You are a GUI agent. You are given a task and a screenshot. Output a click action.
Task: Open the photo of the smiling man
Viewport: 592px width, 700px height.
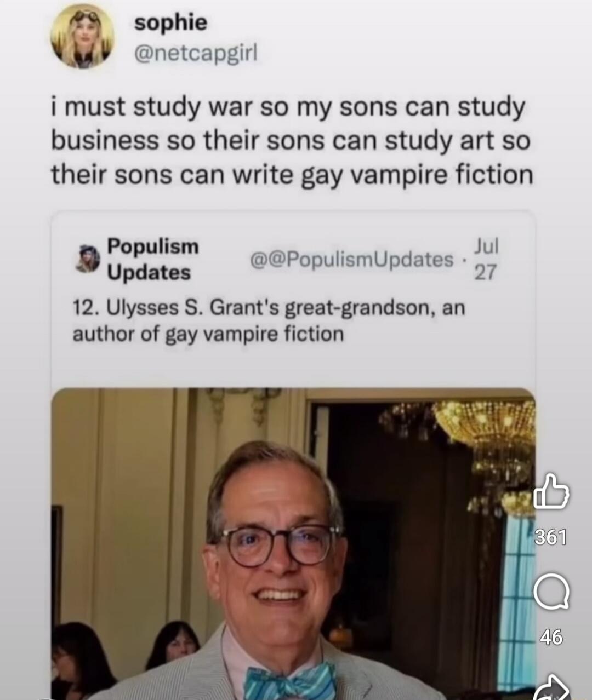click(293, 543)
